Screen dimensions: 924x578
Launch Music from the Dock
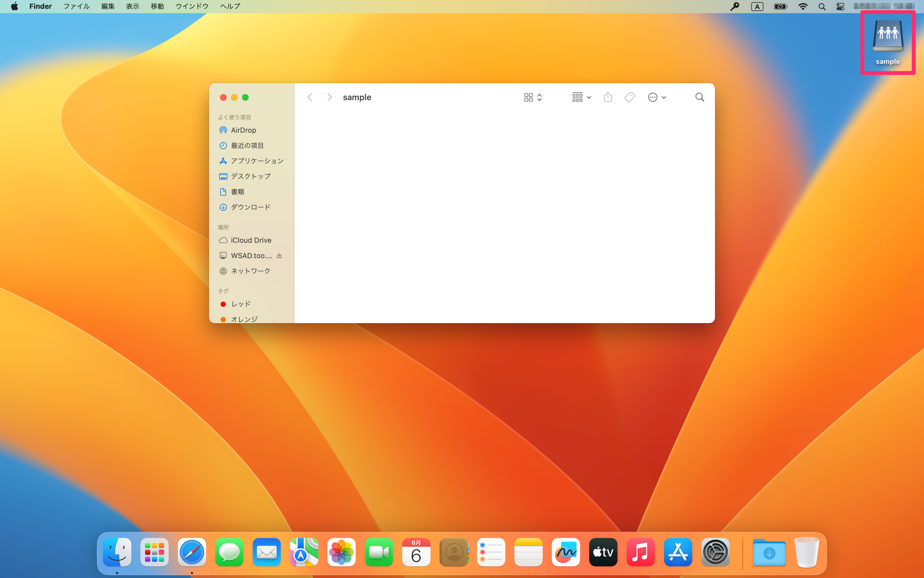pos(641,552)
